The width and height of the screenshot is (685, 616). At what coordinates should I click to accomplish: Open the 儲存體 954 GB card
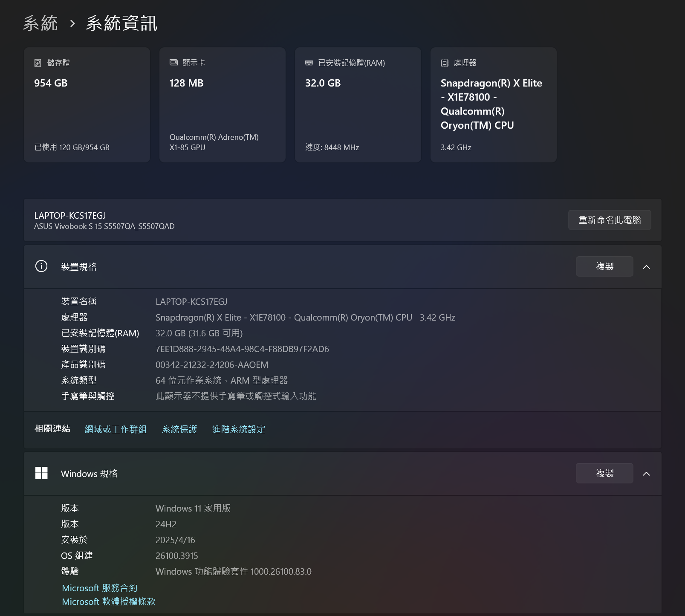click(87, 105)
